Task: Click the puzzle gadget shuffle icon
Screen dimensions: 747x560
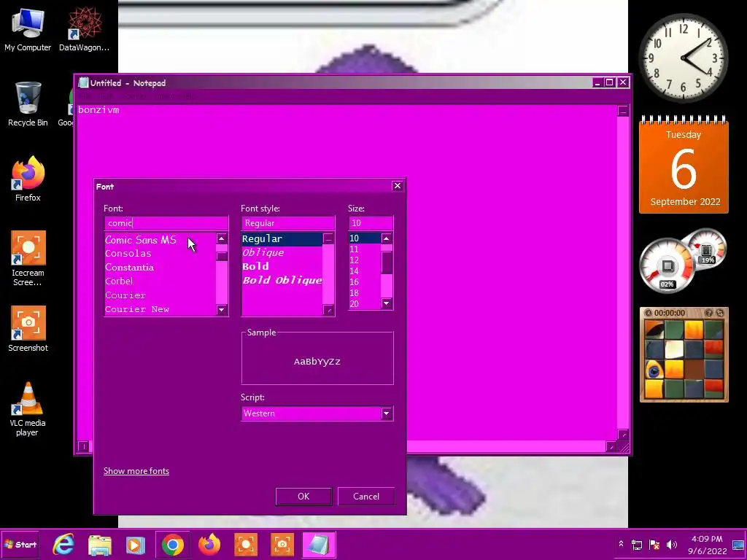Action: coord(720,313)
